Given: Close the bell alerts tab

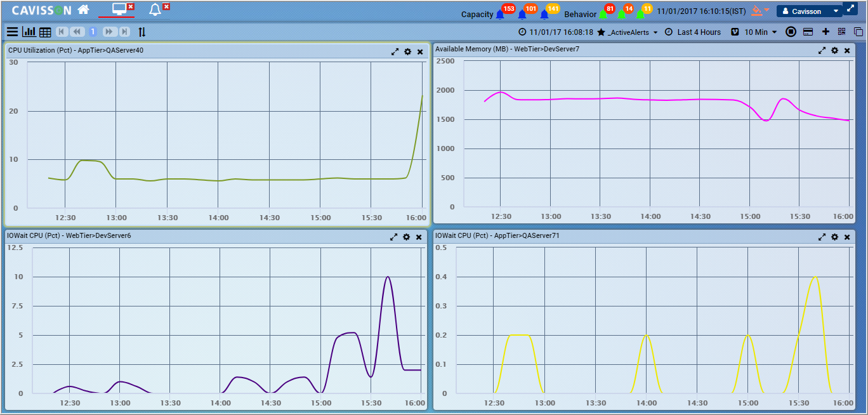Looking at the screenshot, I should [166, 6].
